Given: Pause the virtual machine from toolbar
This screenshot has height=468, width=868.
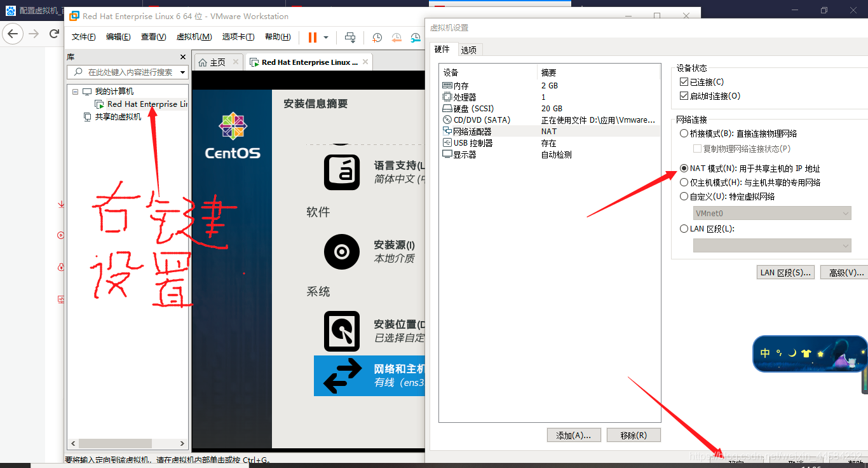Looking at the screenshot, I should coord(312,38).
